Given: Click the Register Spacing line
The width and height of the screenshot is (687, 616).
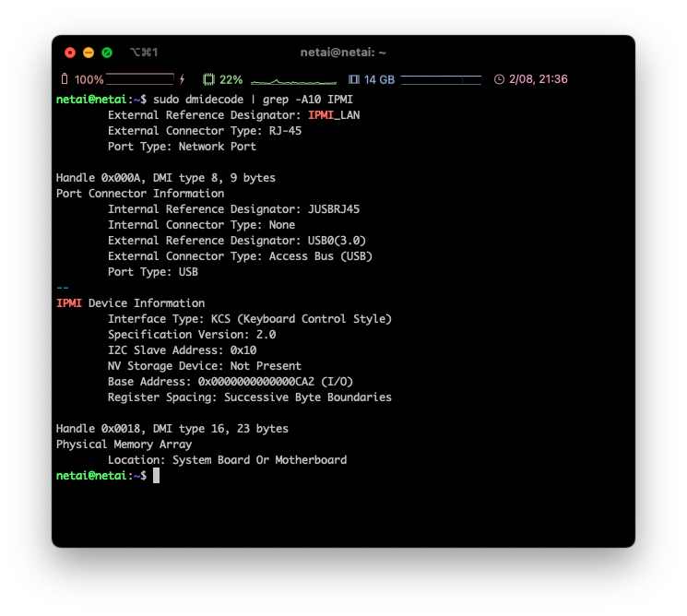Looking at the screenshot, I should click(250, 397).
